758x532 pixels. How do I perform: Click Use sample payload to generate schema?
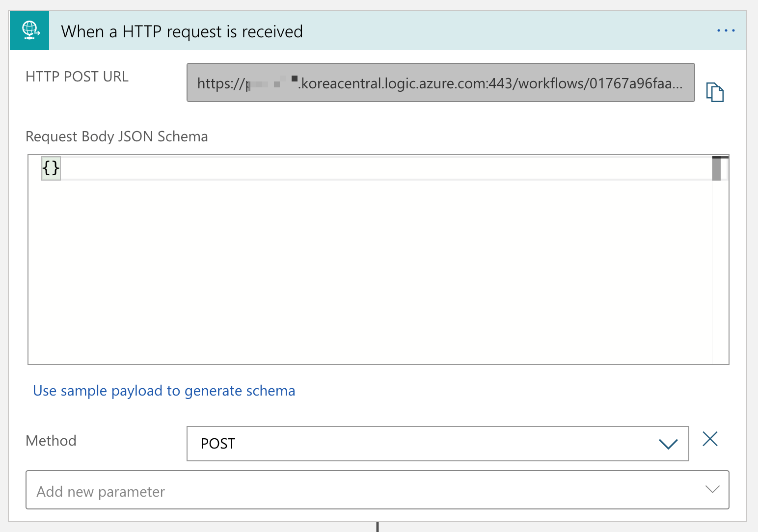[x=164, y=391]
